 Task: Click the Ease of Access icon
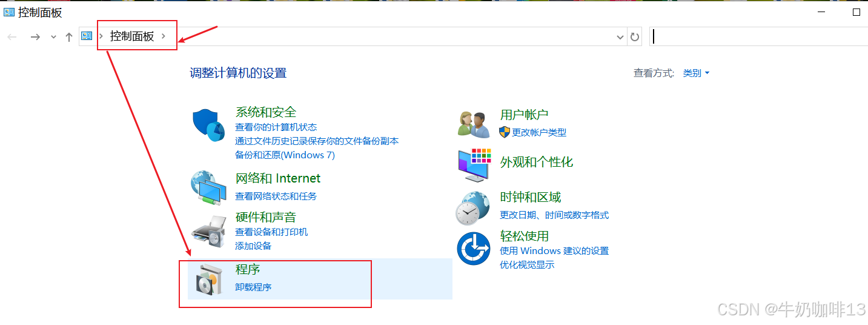point(473,249)
